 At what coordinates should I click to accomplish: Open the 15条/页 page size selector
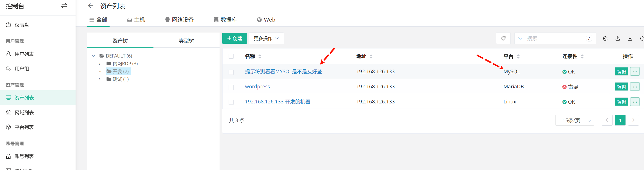point(574,120)
